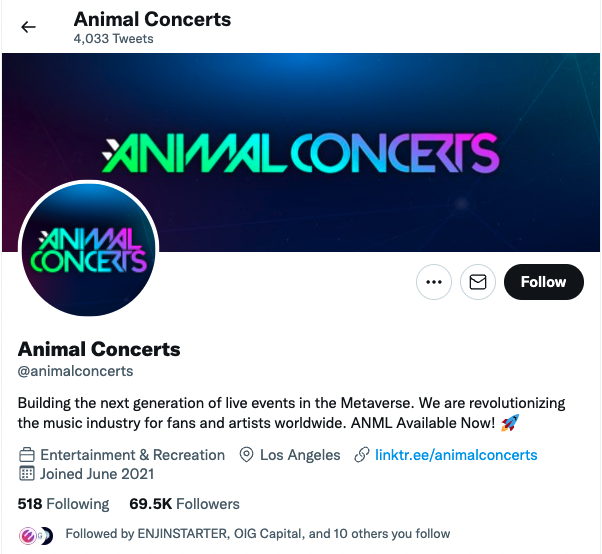Click Entertainment & Recreation category text
The height and width of the screenshot is (554, 602).
click(132, 455)
